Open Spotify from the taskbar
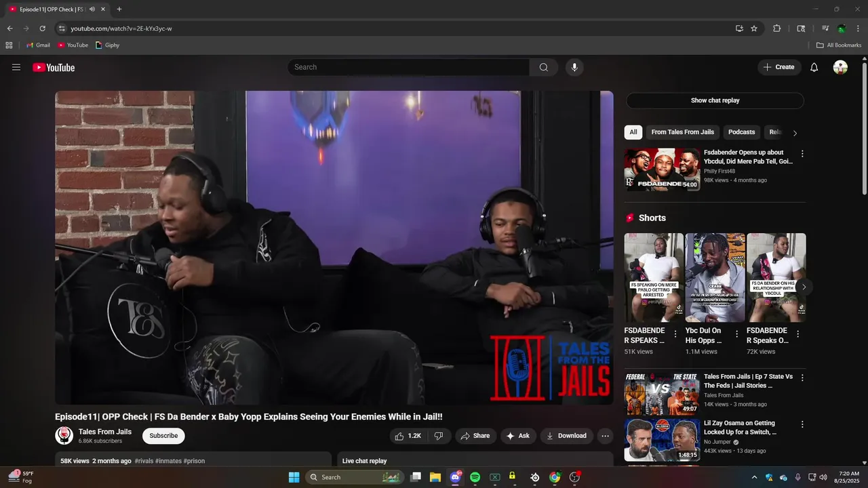Viewport: 868px width, 488px height. [x=475, y=477]
